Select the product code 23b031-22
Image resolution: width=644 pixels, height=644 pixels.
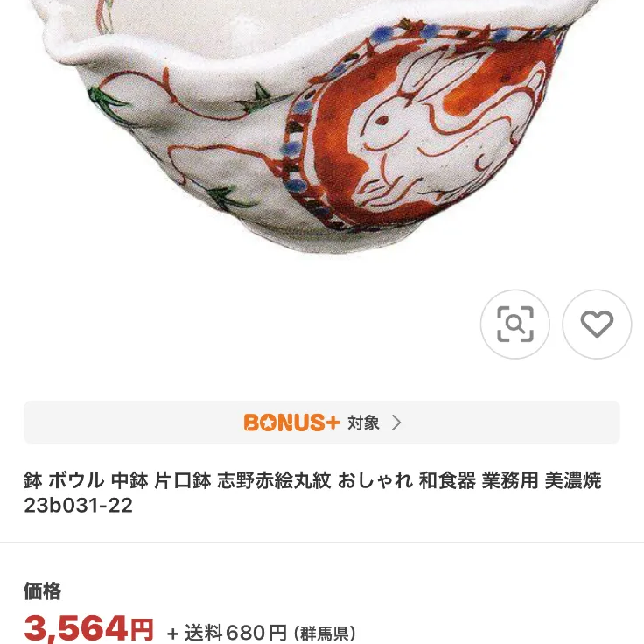click(x=78, y=505)
